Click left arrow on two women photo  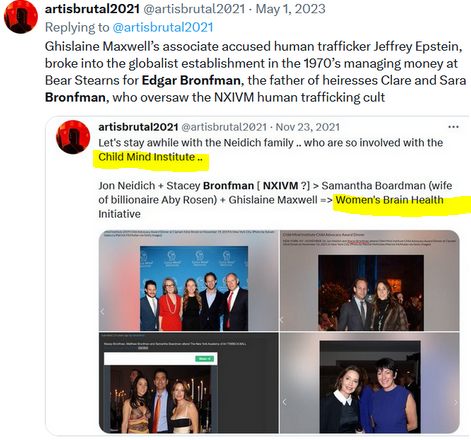click(284, 402)
